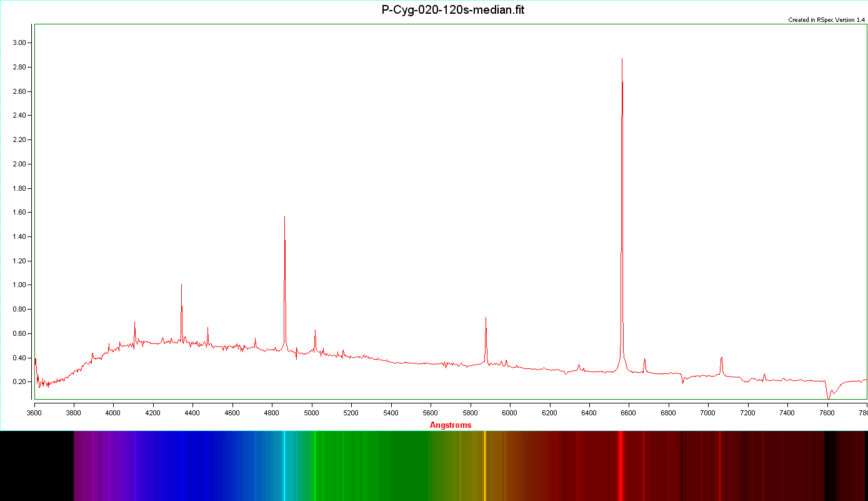Click the red Angstroms axis label
Screen dimensions: 868x501
(451, 425)
